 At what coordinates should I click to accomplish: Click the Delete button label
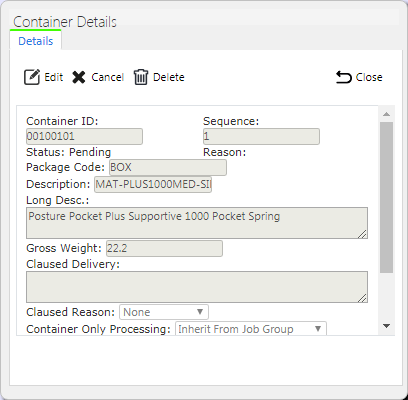pos(169,77)
